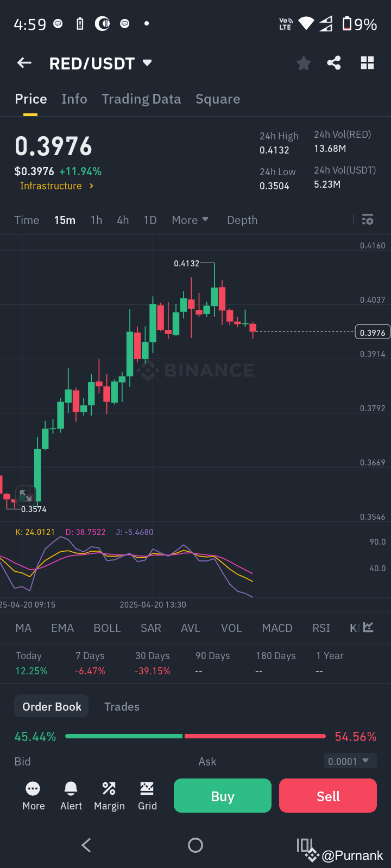
Task: Expand the More timeframes dropdown
Action: (190, 220)
